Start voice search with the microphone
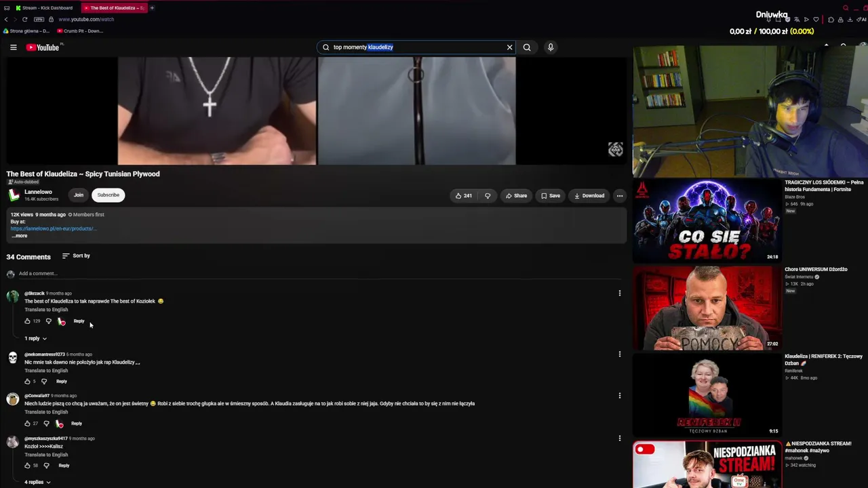Viewport: 868px width, 488px height. click(x=551, y=47)
